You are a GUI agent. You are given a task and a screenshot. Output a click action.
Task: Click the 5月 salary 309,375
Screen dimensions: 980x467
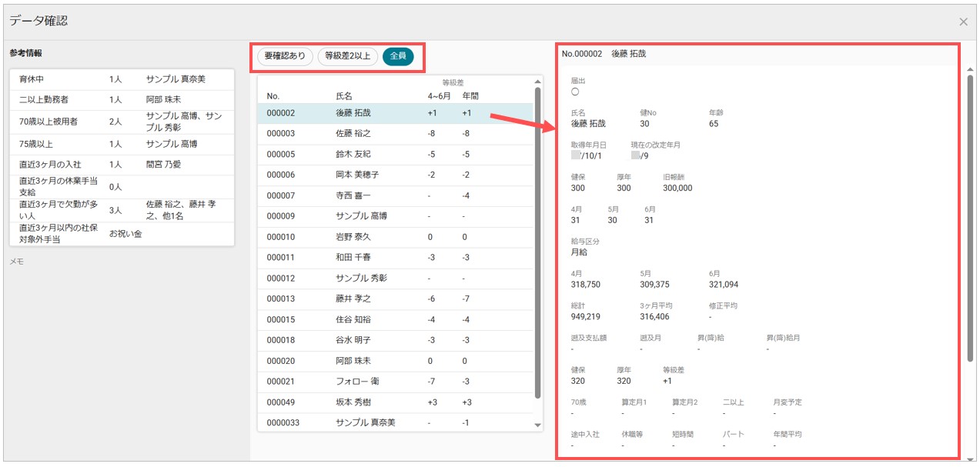655,284
